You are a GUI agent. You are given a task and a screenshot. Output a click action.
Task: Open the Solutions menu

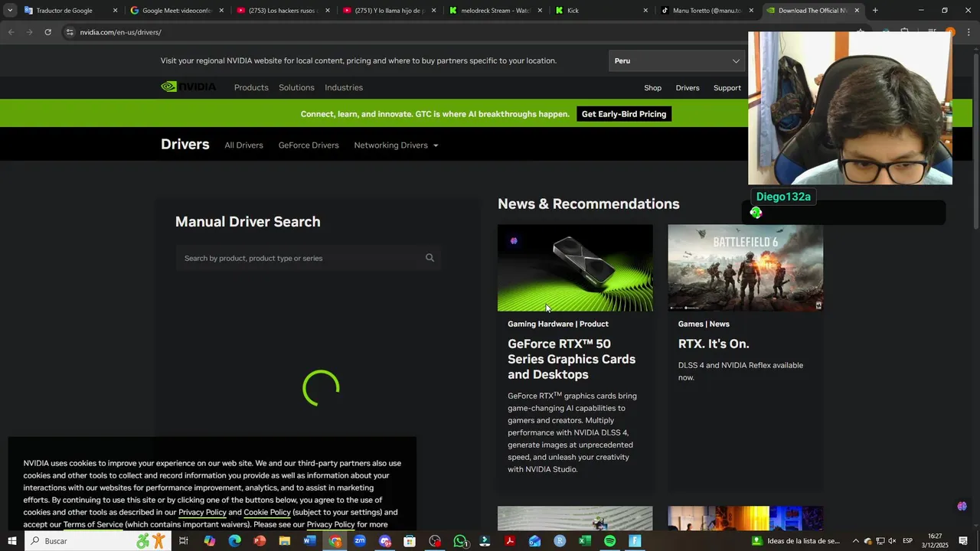pyautogui.click(x=296, y=87)
